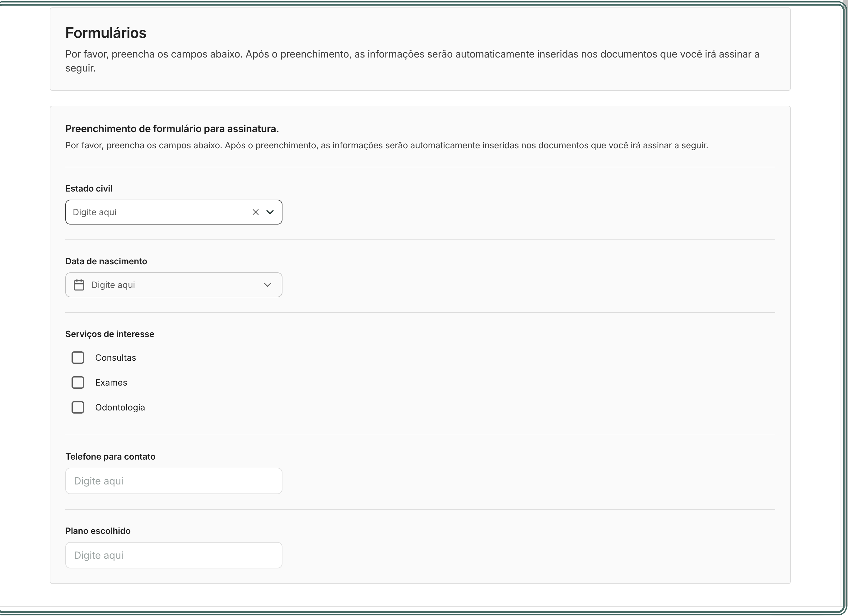Tick the Odontologia checkbox
Screen dimensions: 848x616
(x=78, y=407)
